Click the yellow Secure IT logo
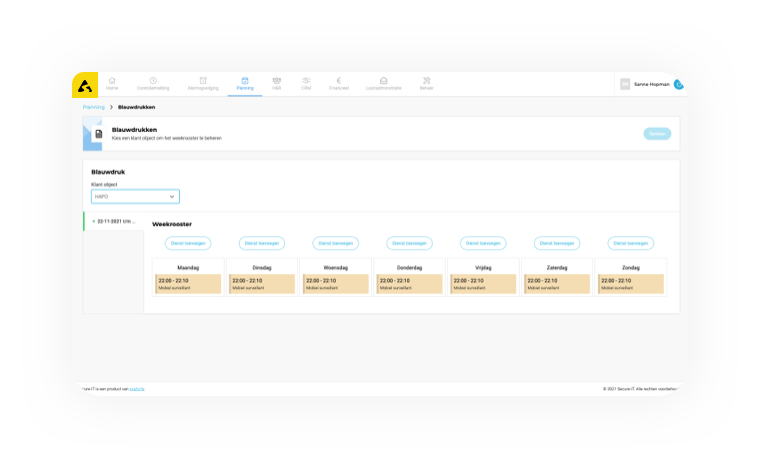The image size is (760, 468). [x=84, y=84]
